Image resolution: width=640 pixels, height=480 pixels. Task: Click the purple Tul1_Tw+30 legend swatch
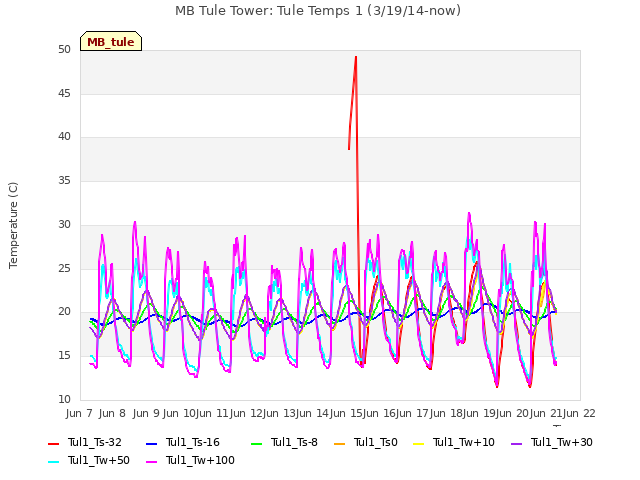click(516, 443)
